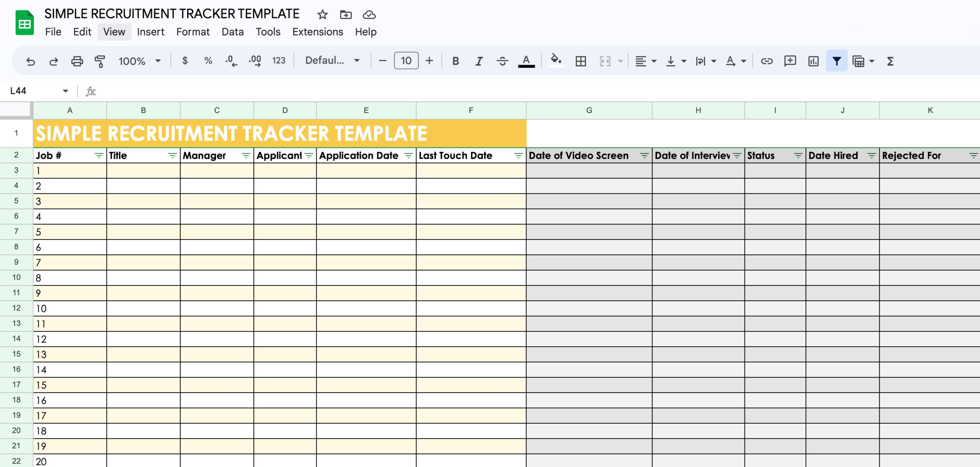Open filter for Last Touch Date column
The height and width of the screenshot is (467, 980).
click(x=518, y=156)
